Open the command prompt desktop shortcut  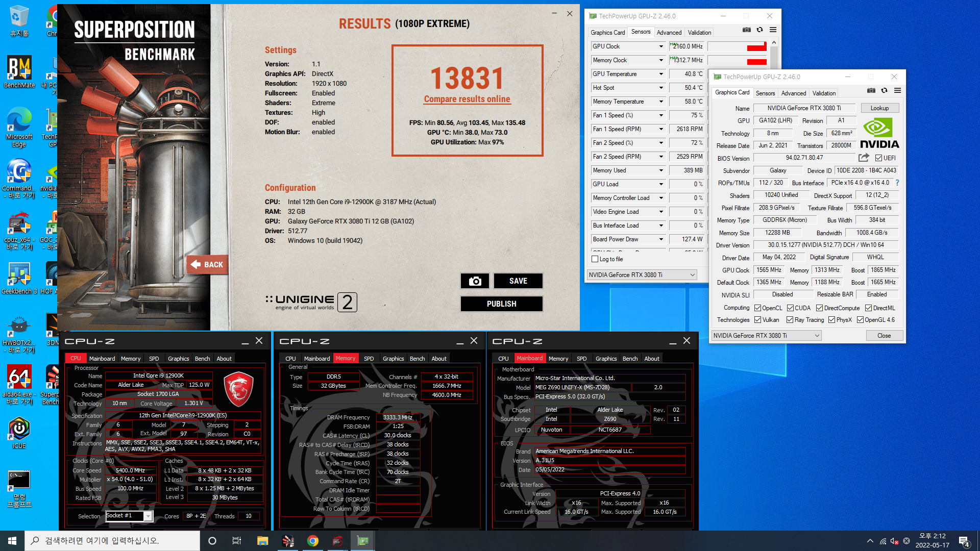point(19,488)
